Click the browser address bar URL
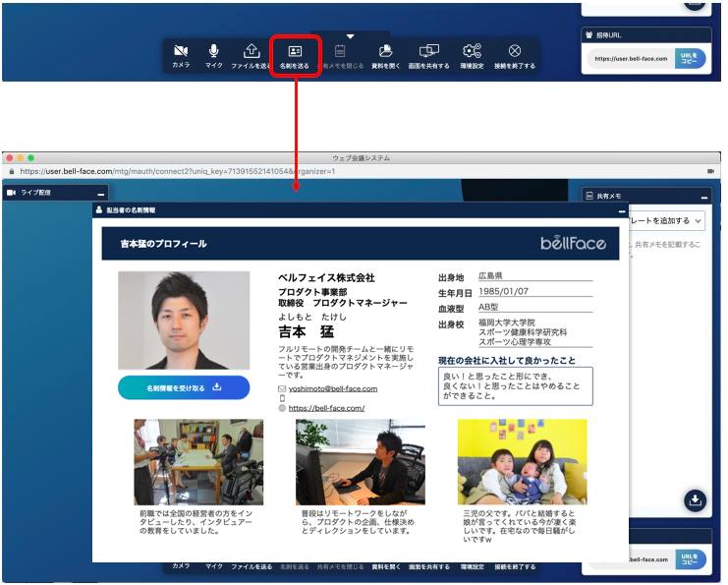 [x=178, y=171]
